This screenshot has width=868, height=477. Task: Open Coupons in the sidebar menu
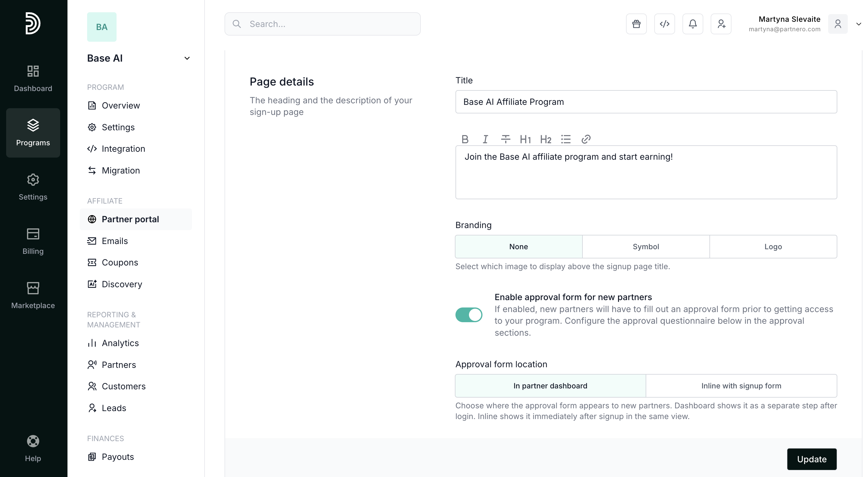[x=120, y=262]
